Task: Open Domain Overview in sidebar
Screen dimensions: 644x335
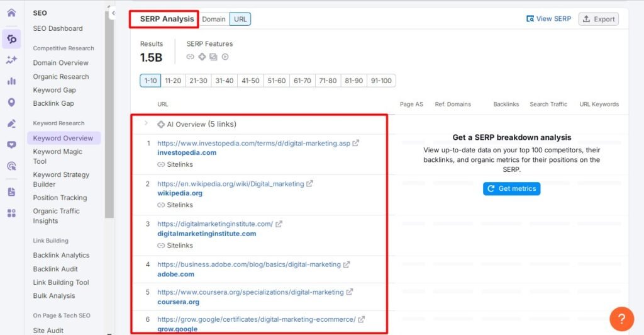Action: click(61, 63)
